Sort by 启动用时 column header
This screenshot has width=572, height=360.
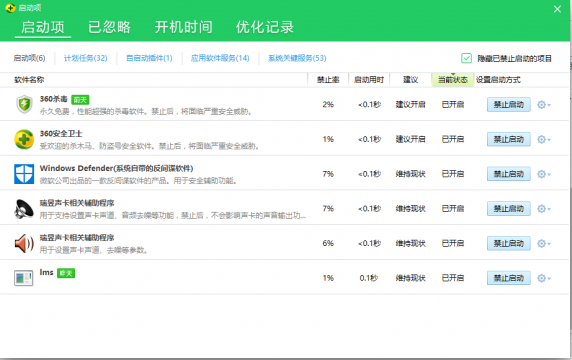(x=369, y=80)
